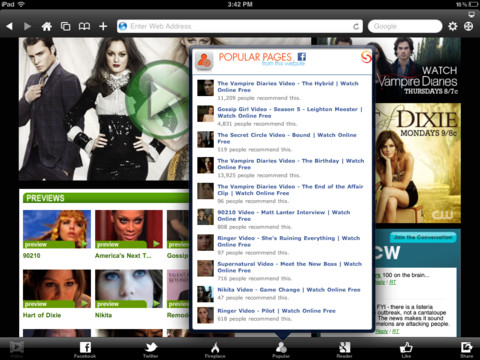Tap the browser forward arrow
This screenshot has width=480, height=360.
click(x=27, y=26)
